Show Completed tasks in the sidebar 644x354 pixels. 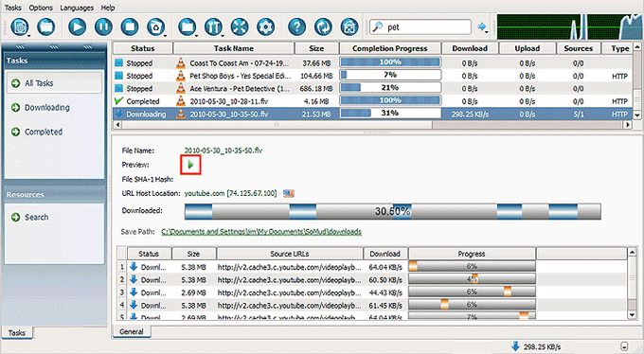44,132
